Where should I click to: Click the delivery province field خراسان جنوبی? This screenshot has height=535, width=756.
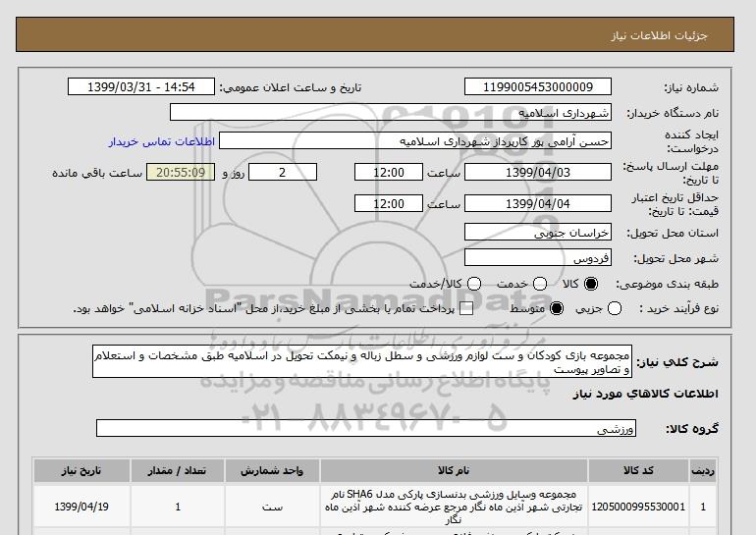(x=538, y=232)
